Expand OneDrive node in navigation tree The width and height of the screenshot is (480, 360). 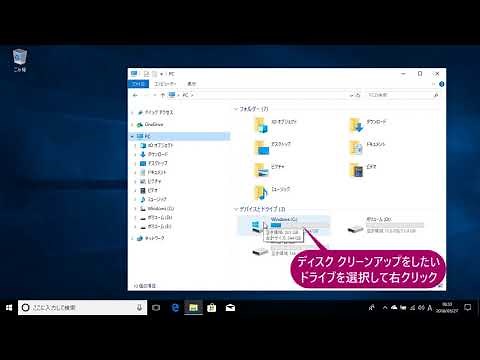[133, 125]
